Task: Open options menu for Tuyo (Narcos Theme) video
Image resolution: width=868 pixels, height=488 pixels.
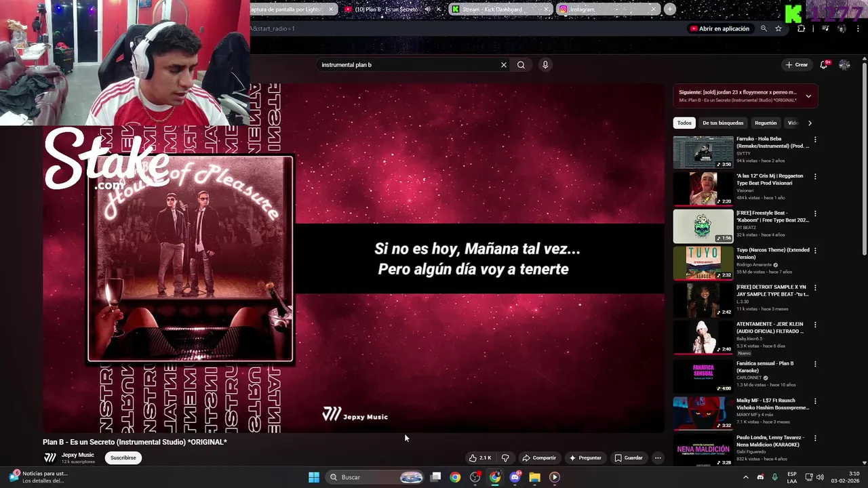Action: point(815,251)
